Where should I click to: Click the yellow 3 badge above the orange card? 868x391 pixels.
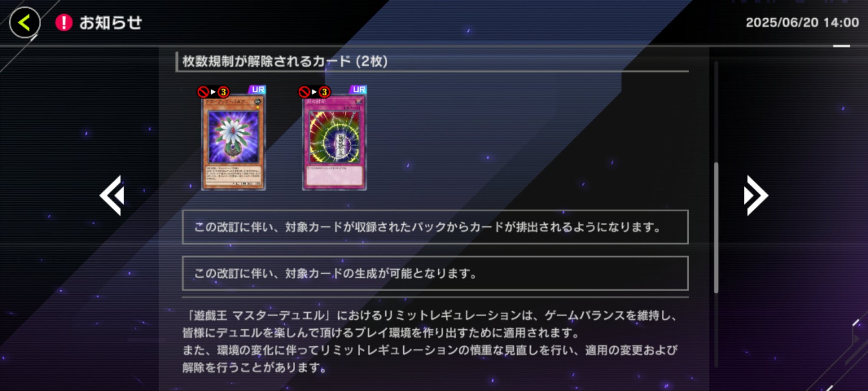[x=223, y=92]
